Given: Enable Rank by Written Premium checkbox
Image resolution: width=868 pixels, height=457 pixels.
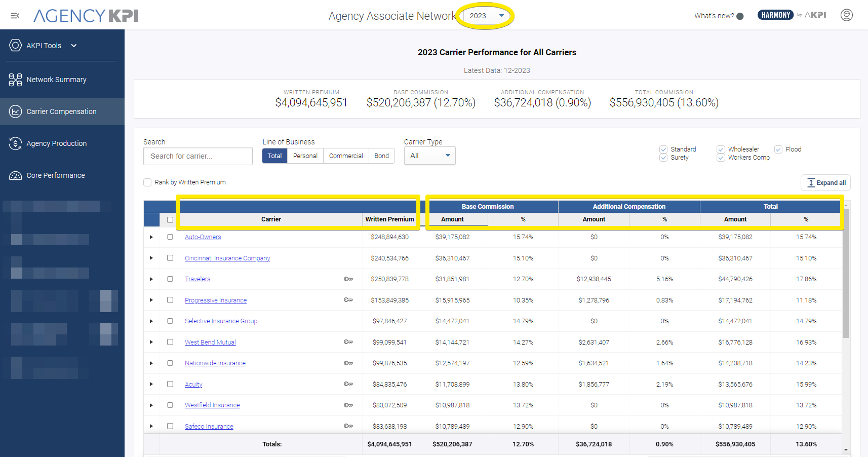Looking at the screenshot, I should click(147, 182).
